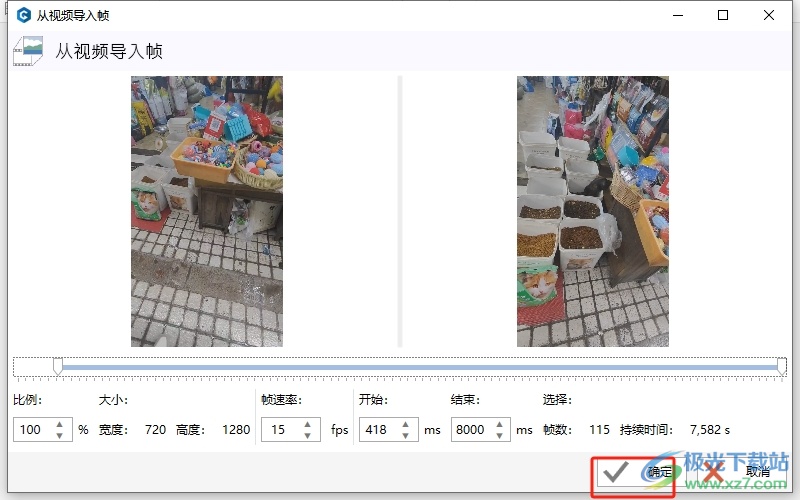Image resolution: width=800 pixels, height=500 pixels.
Task: Click the app logo in title bar
Action: pyautogui.click(x=23, y=15)
